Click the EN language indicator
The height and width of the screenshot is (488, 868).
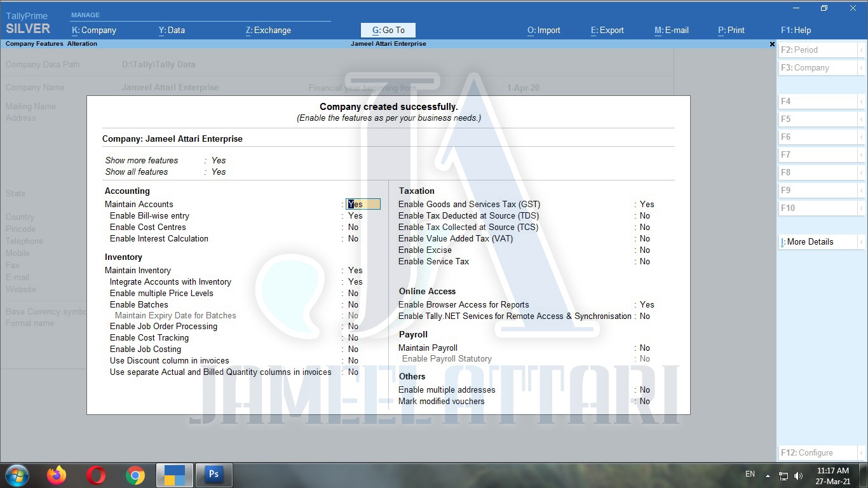click(750, 474)
